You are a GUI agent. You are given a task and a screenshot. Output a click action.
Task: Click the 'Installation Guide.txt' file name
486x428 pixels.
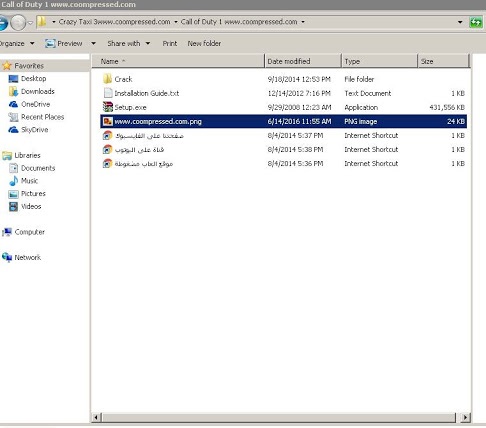click(147, 93)
